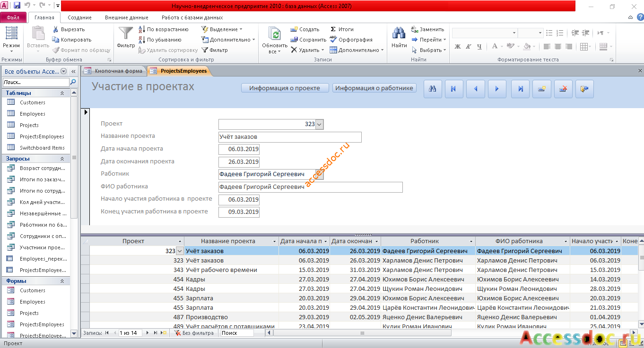Click the Найти binoculars in the ribbon
This screenshot has height=348, width=644.
click(x=399, y=37)
